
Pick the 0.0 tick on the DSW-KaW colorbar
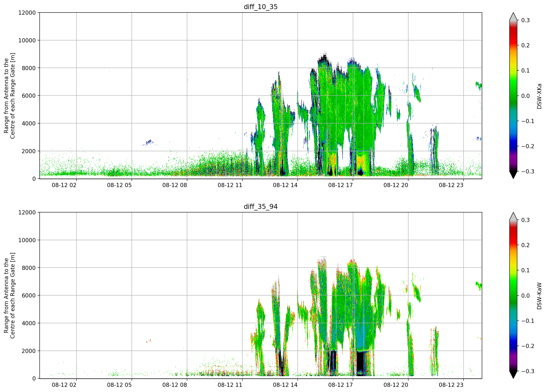pyautogui.click(x=526, y=296)
